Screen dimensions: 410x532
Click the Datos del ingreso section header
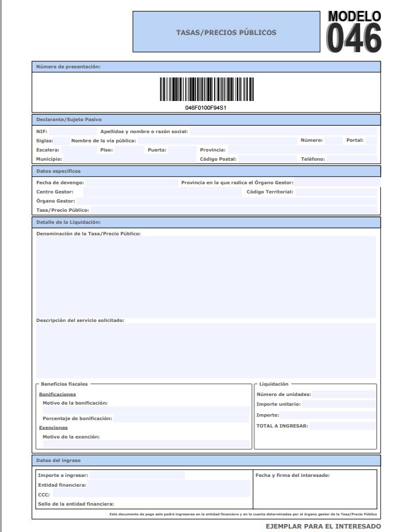coord(206,461)
